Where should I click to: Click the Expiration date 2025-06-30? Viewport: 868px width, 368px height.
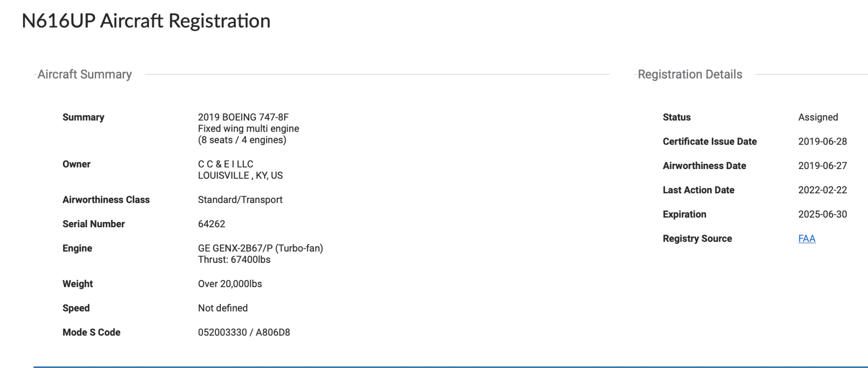tap(822, 215)
